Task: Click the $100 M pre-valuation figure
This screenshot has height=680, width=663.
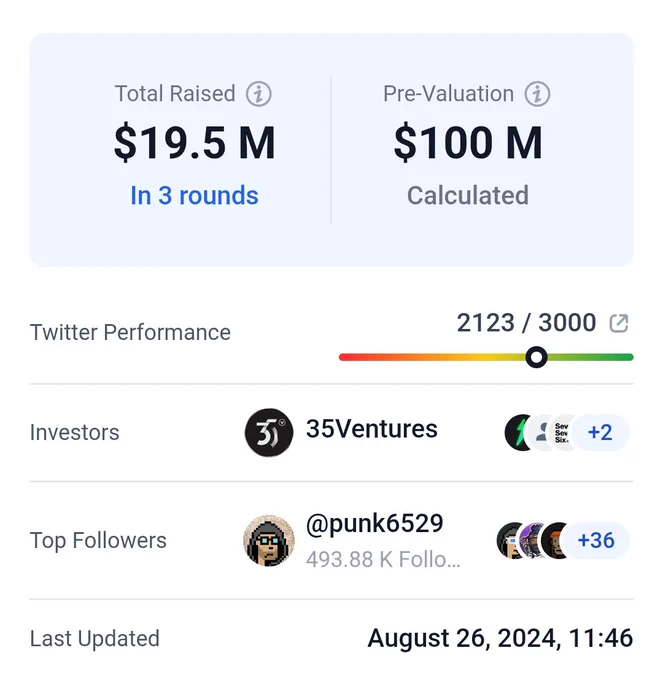Action: tap(468, 142)
